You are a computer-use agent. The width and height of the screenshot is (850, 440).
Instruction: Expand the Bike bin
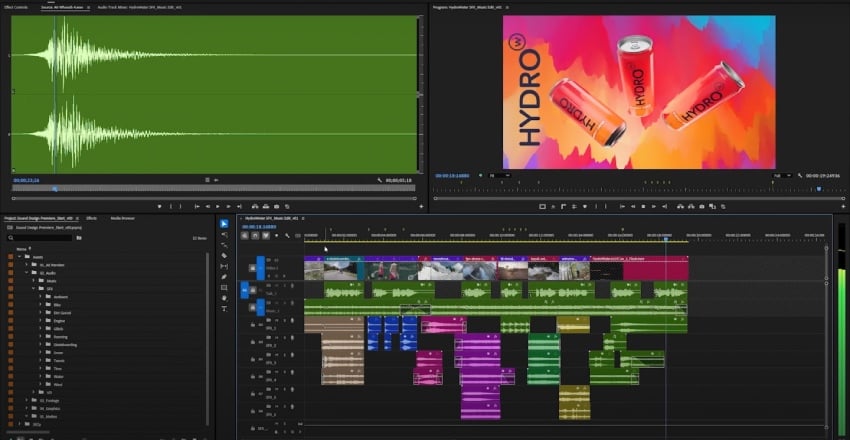point(40,305)
